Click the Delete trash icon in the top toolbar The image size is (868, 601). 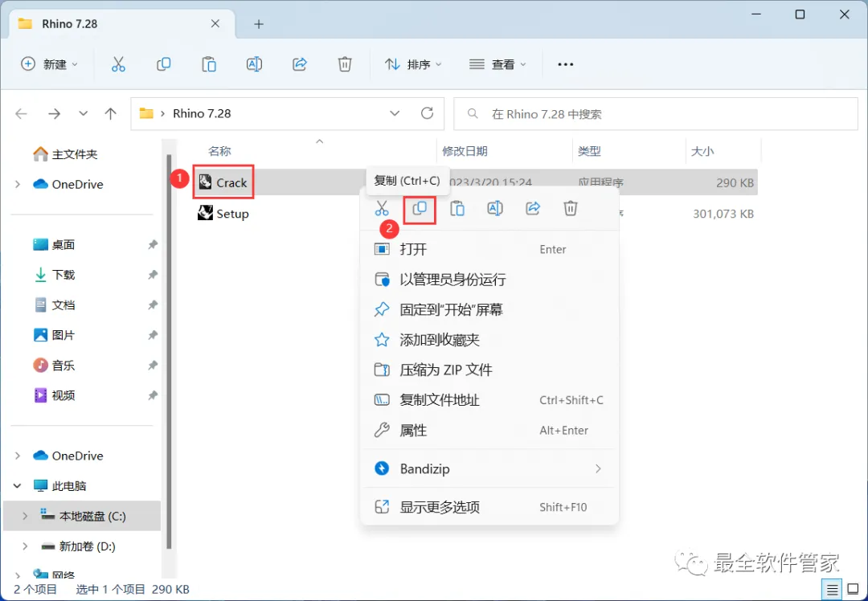coord(345,64)
